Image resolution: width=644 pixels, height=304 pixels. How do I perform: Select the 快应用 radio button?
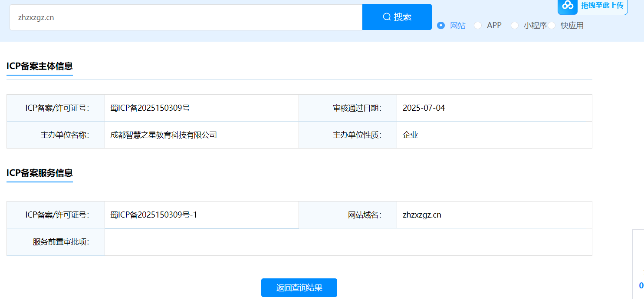click(552, 25)
